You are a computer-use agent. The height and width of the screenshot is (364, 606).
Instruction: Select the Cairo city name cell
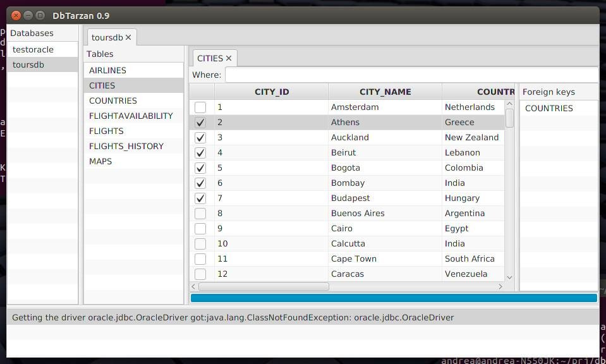385,228
